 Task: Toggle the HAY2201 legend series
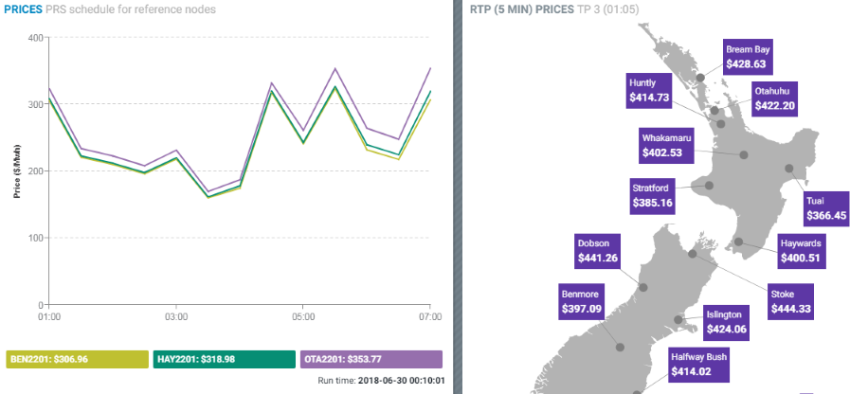click(x=224, y=360)
